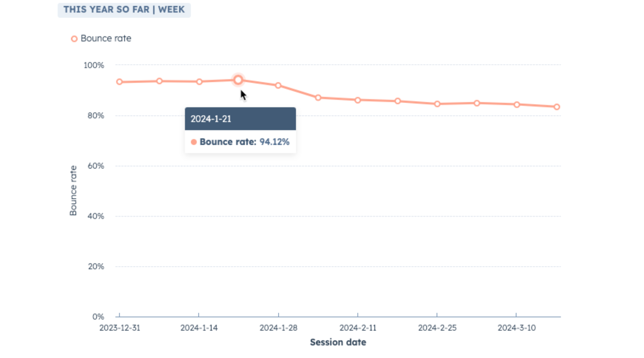
Task: Select the data point above 2024-2-25
Action: (x=437, y=104)
